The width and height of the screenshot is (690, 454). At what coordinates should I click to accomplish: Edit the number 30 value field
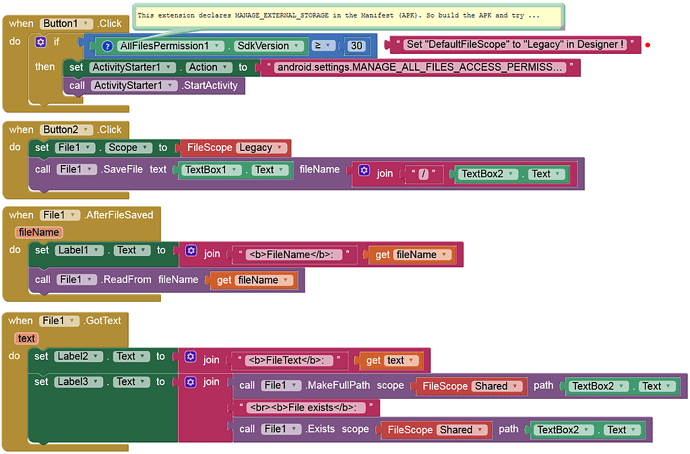(356, 46)
